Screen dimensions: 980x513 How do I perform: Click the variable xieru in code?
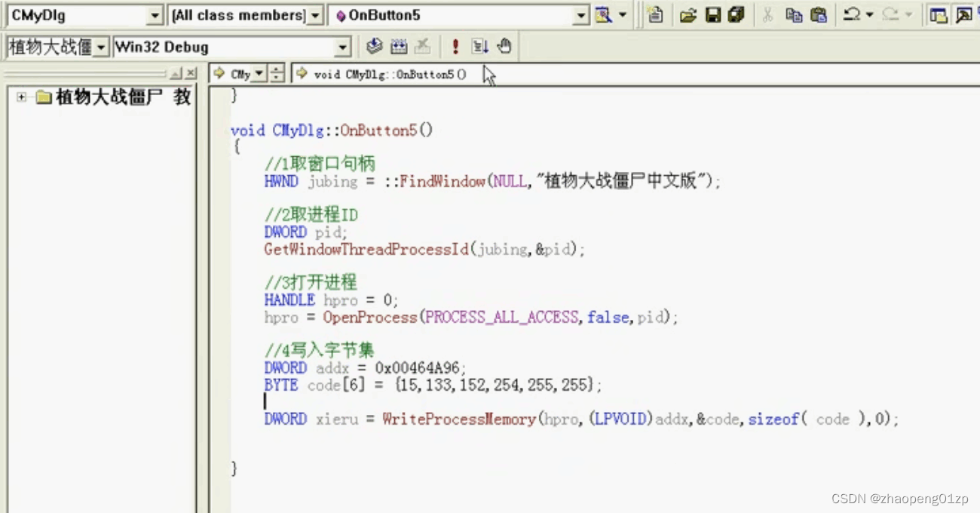(337, 419)
